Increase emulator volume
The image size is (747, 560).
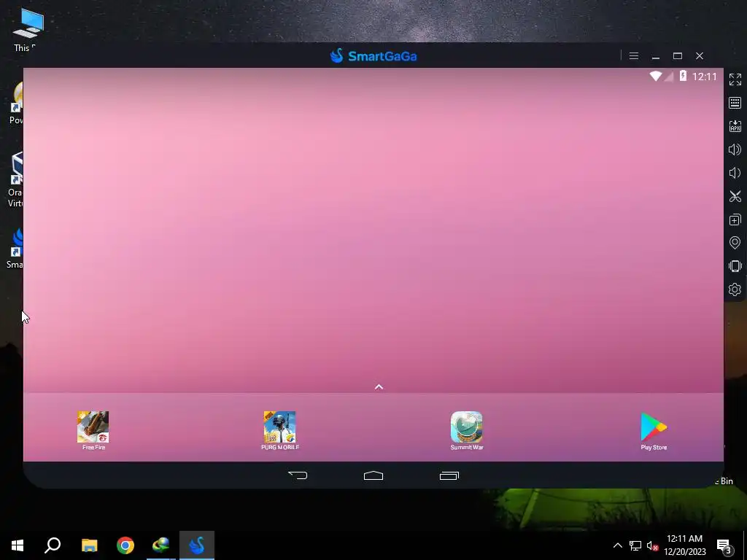735,149
